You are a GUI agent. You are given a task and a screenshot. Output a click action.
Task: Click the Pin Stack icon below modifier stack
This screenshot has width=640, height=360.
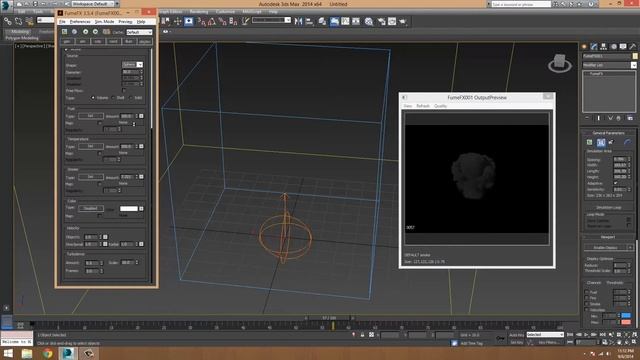[587, 118]
